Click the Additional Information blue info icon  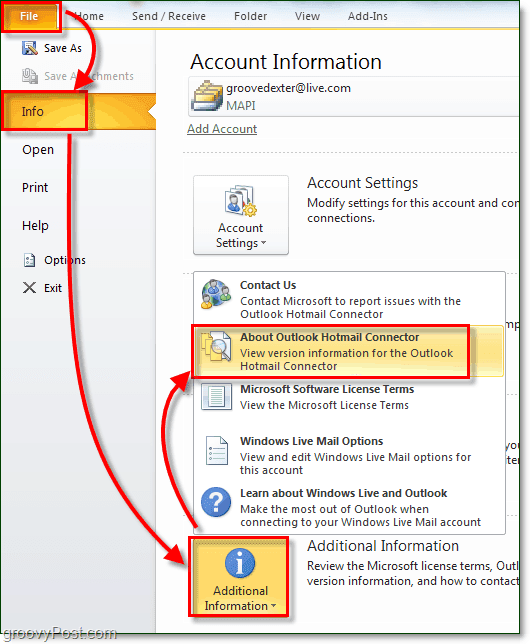[x=240, y=563]
